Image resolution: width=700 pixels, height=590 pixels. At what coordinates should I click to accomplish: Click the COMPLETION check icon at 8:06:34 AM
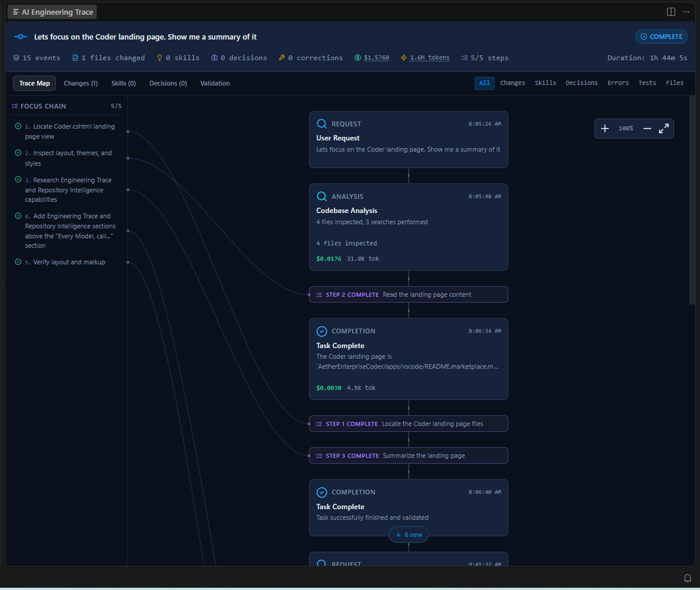pos(321,331)
